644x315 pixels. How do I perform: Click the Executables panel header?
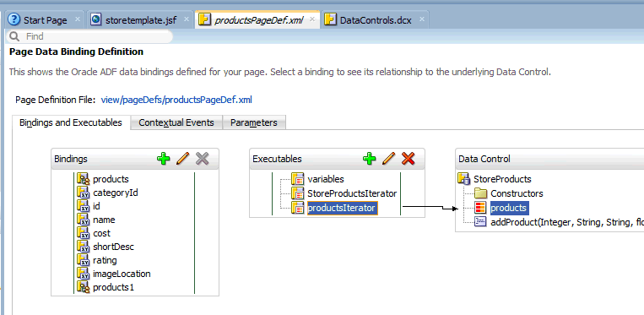click(x=338, y=159)
